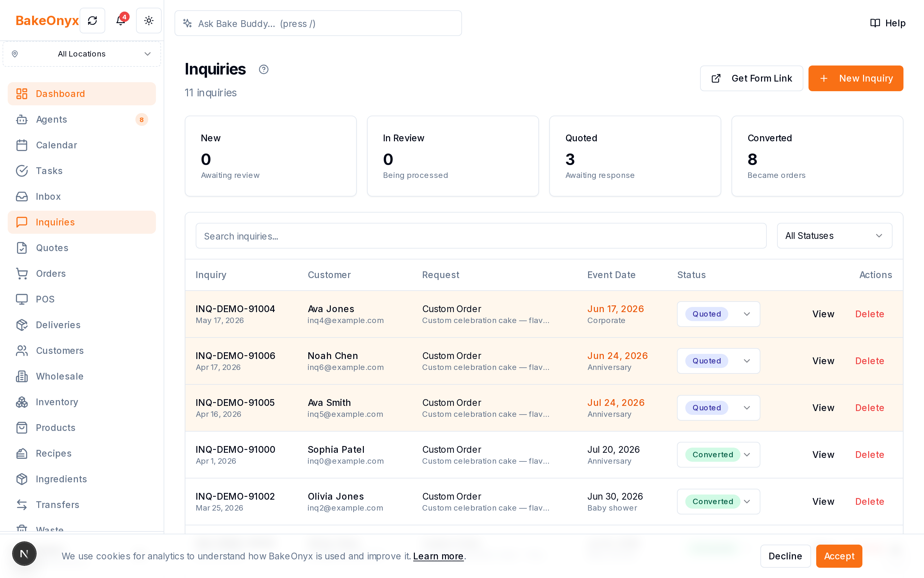The width and height of the screenshot is (924, 578).
Task: Click the Inventory boxes icon
Action: [x=22, y=402]
